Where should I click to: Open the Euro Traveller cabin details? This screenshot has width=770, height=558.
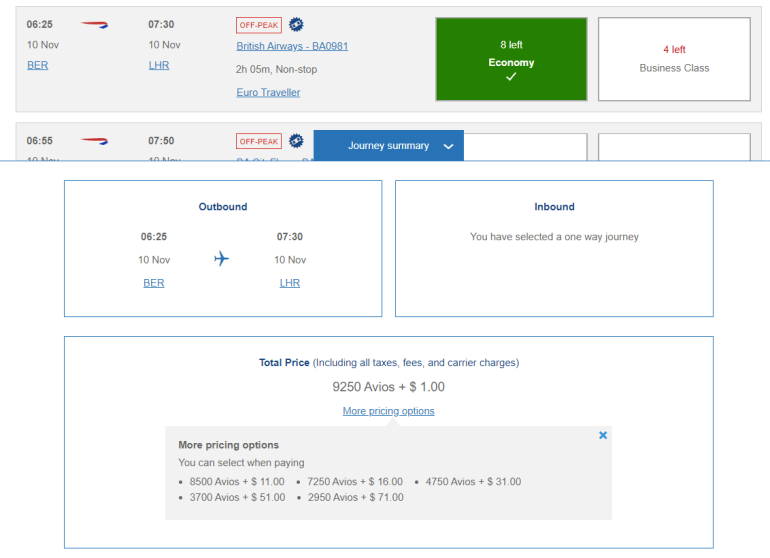pos(268,92)
